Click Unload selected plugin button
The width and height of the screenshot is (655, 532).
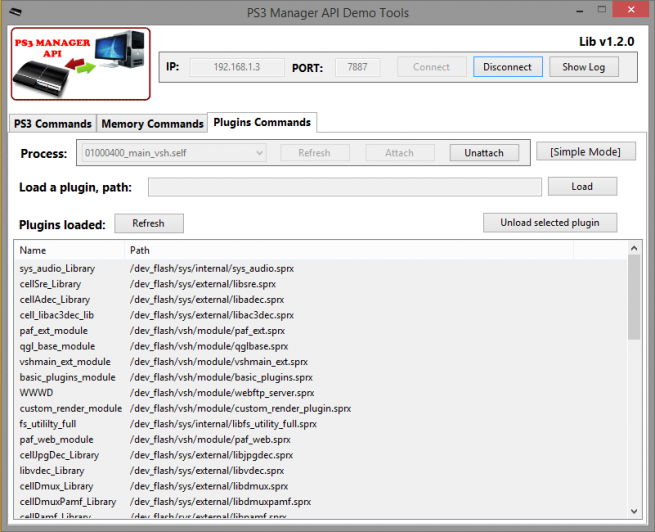coord(550,223)
